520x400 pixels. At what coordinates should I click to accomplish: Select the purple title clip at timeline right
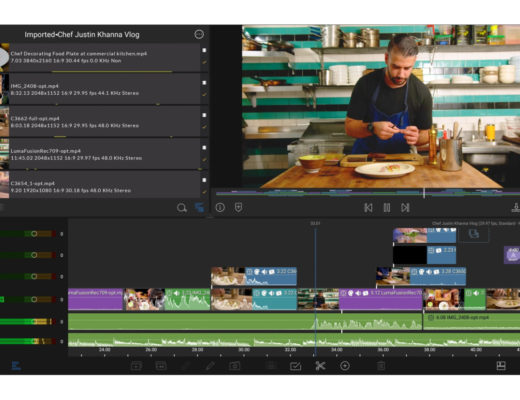click(x=512, y=255)
